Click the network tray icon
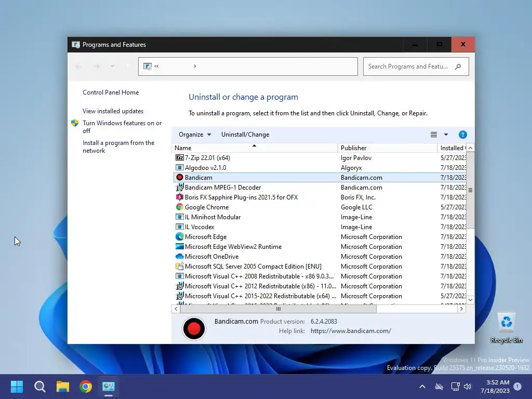 point(455,387)
